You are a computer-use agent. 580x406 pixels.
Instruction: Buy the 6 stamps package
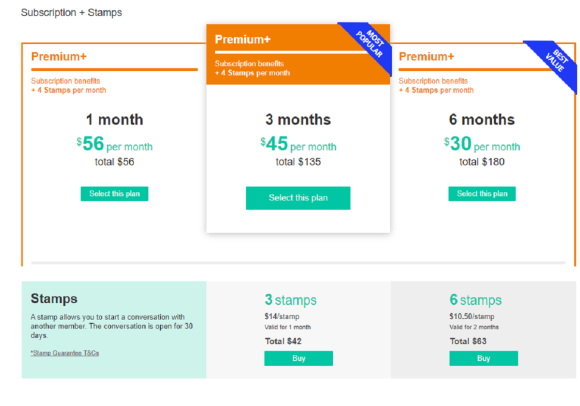pyautogui.click(x=483, y=358)
